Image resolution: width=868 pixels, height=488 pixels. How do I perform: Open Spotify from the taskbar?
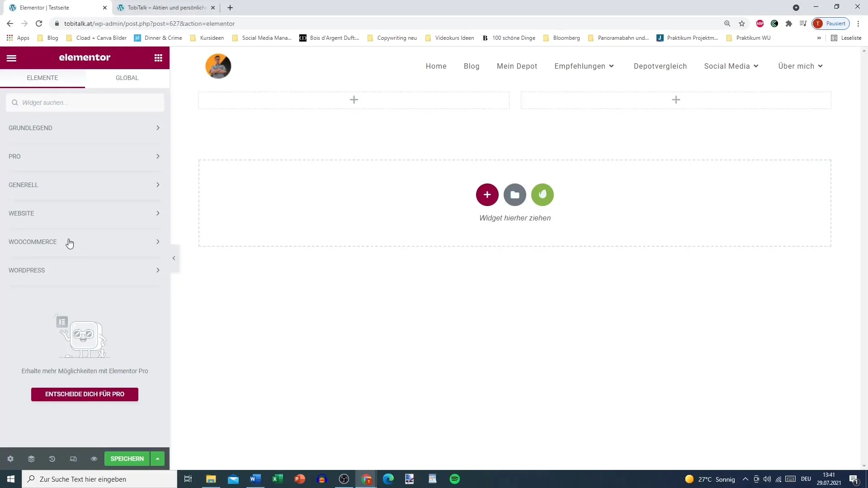(455, 479)
